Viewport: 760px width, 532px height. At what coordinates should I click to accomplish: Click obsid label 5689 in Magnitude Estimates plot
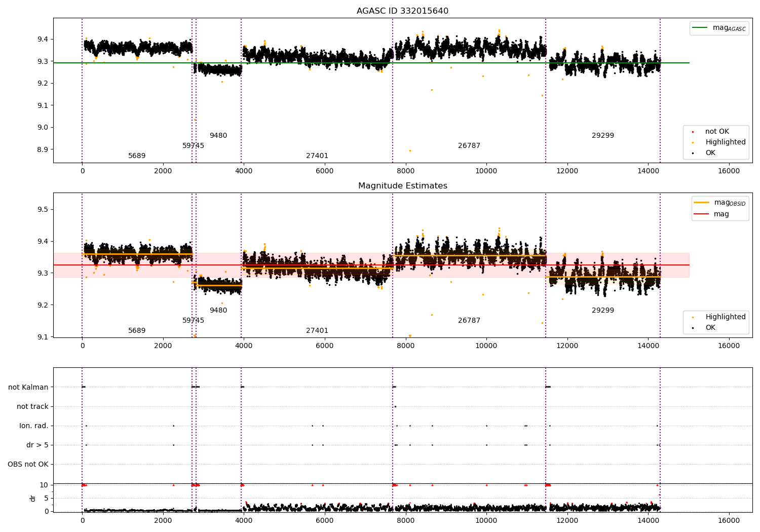pyautogui.click(x=137, y=331)
